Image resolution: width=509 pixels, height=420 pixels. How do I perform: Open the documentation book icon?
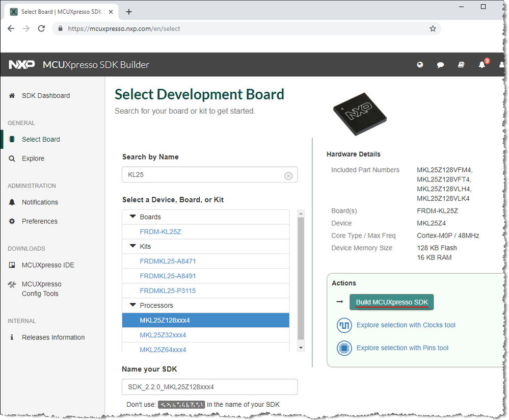pos(461,65)
